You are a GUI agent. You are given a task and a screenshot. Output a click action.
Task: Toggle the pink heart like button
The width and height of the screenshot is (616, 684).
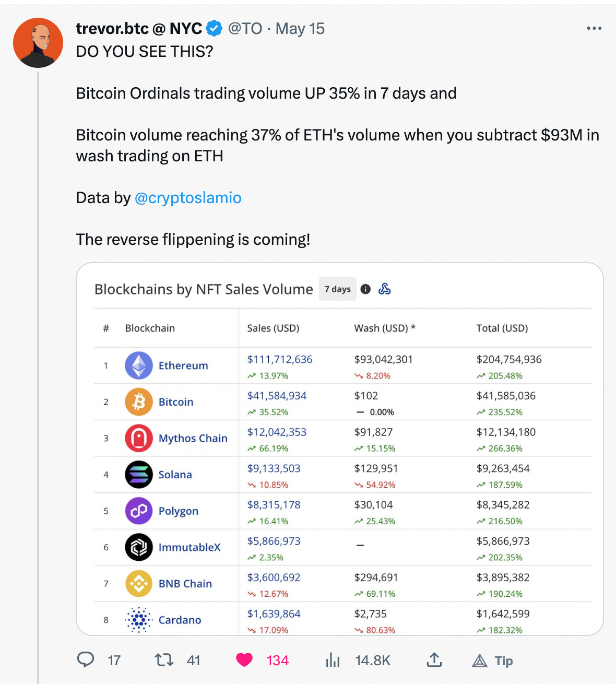[x=244, y=660]
